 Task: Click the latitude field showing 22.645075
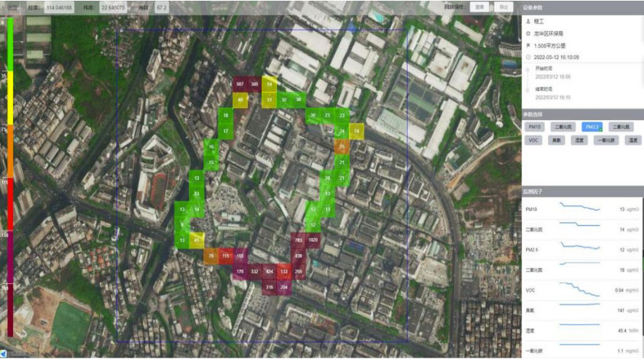click(x=113, y=7)
